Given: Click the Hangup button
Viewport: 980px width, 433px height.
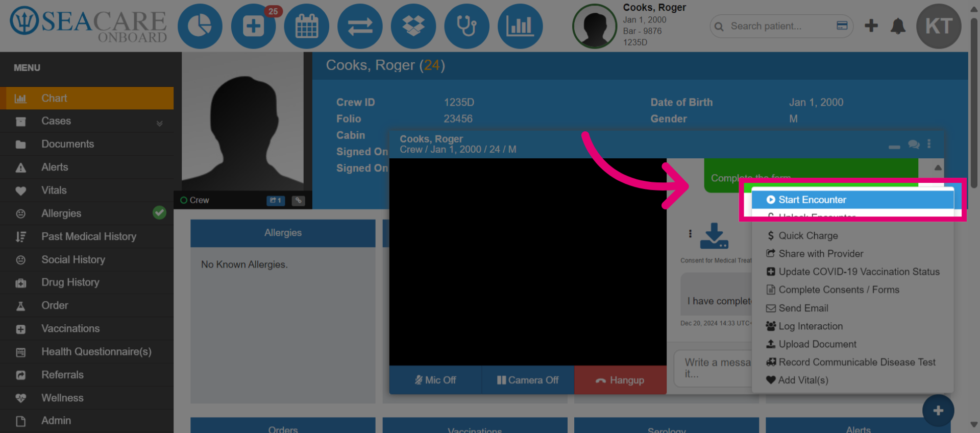Looking at the screenshot, I should tap(620, 380).
